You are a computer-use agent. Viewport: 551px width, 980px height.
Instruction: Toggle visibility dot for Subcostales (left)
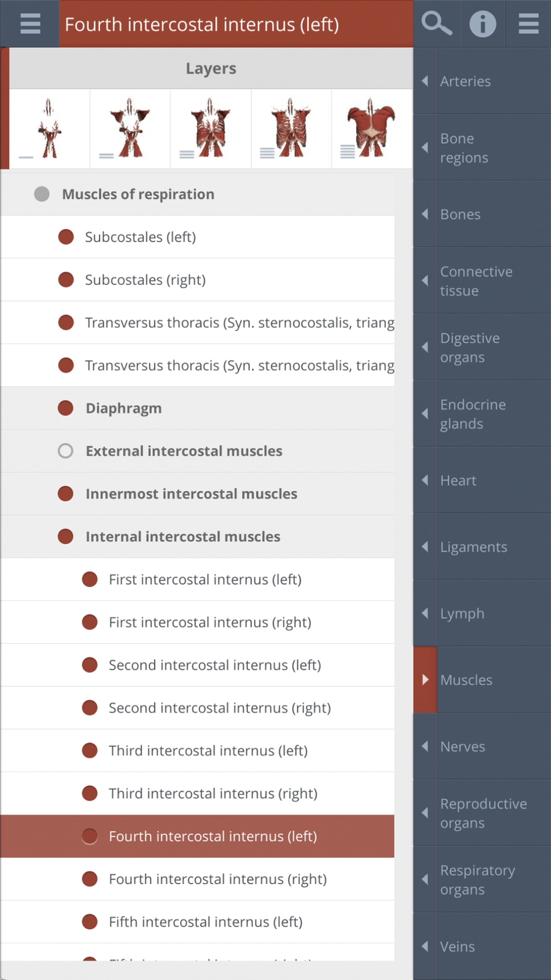click(x=66, y=237)
